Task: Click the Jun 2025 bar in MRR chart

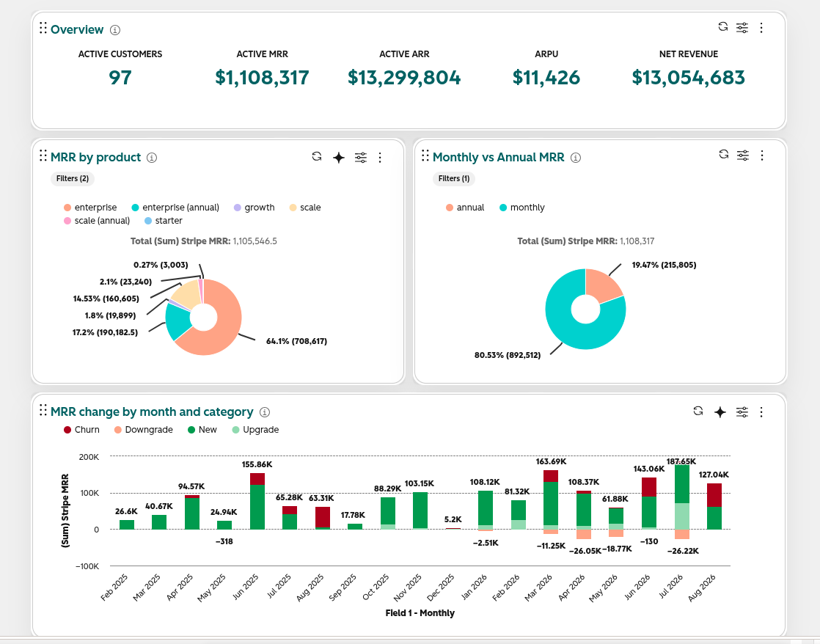Action: click(257, 501)
